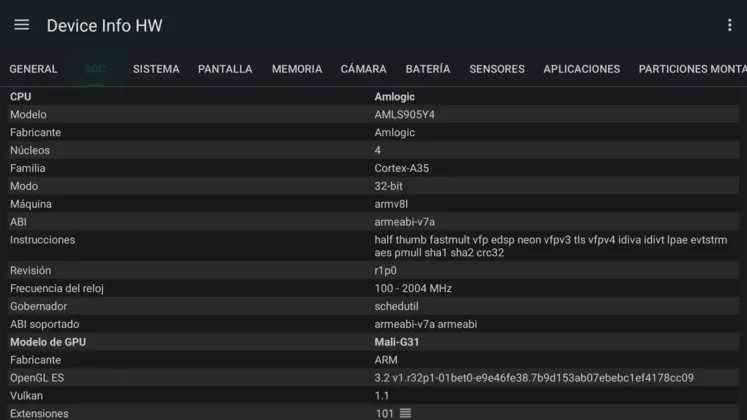This screenshot has height=420, width=747.
Task: Click the OpenGL ES version string
Action: tap(534, 378)
